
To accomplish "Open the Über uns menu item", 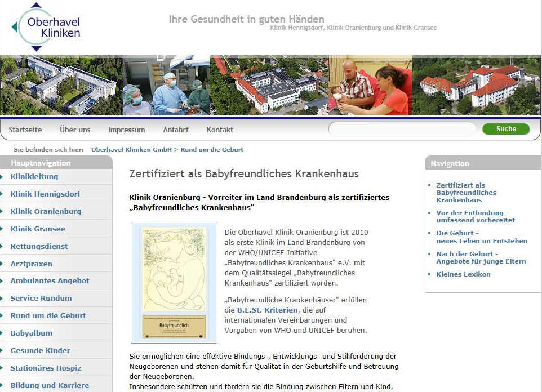I will point(75,130).
